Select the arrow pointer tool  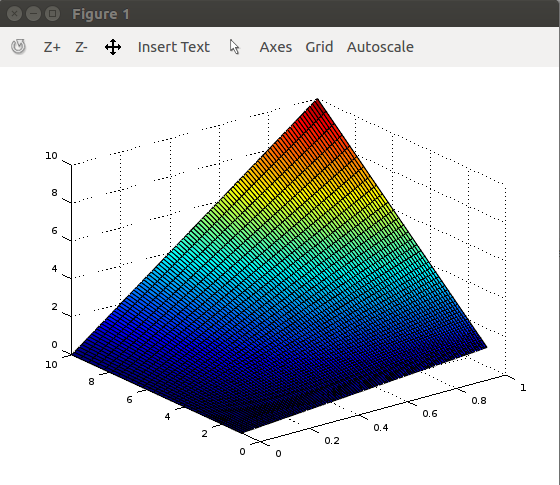point(234,47)
